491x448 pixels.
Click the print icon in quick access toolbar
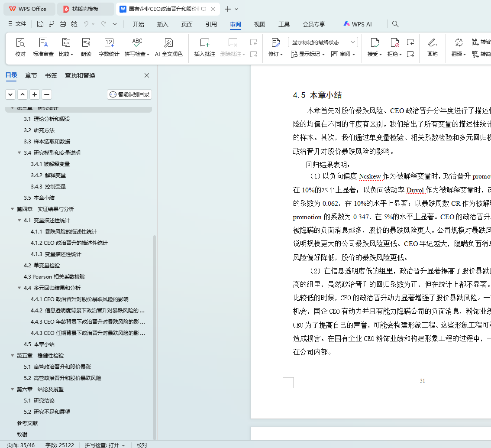(x=63, y=24)
